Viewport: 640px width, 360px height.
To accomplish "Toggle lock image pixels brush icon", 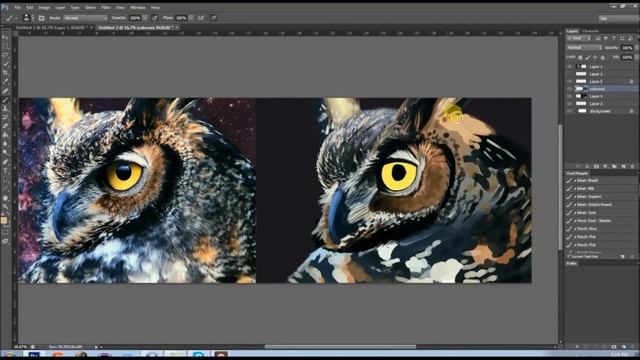I will pyautogui.click(x=588, y=58).
